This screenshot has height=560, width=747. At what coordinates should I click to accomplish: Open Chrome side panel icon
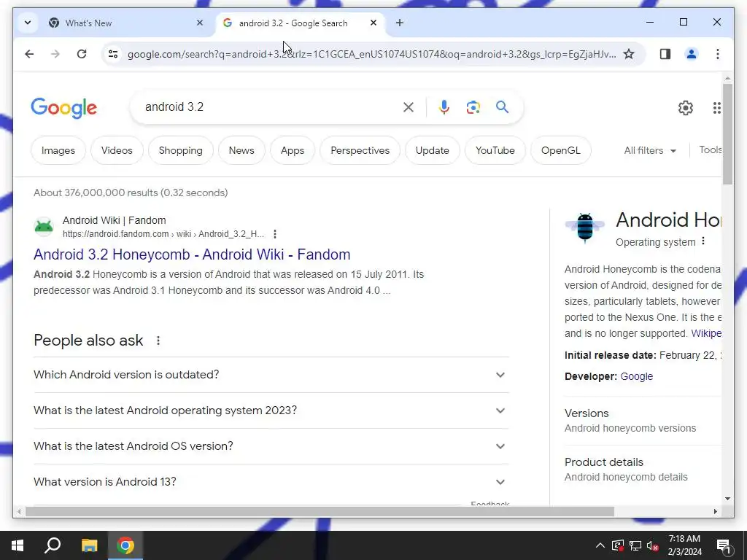[x=665, y=54]
